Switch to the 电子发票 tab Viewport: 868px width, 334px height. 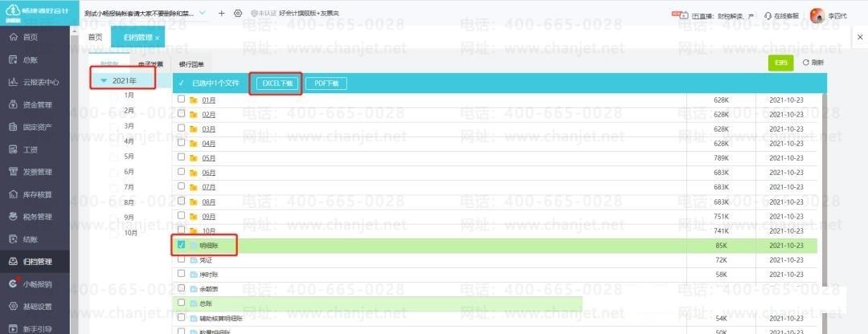coord(150,65)
